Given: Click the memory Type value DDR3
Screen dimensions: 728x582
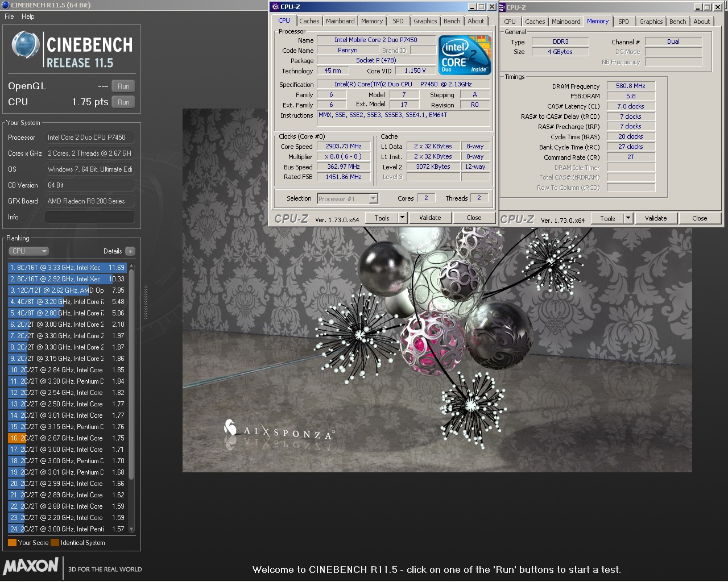Looking at the screenshot, I should point(560,41).
